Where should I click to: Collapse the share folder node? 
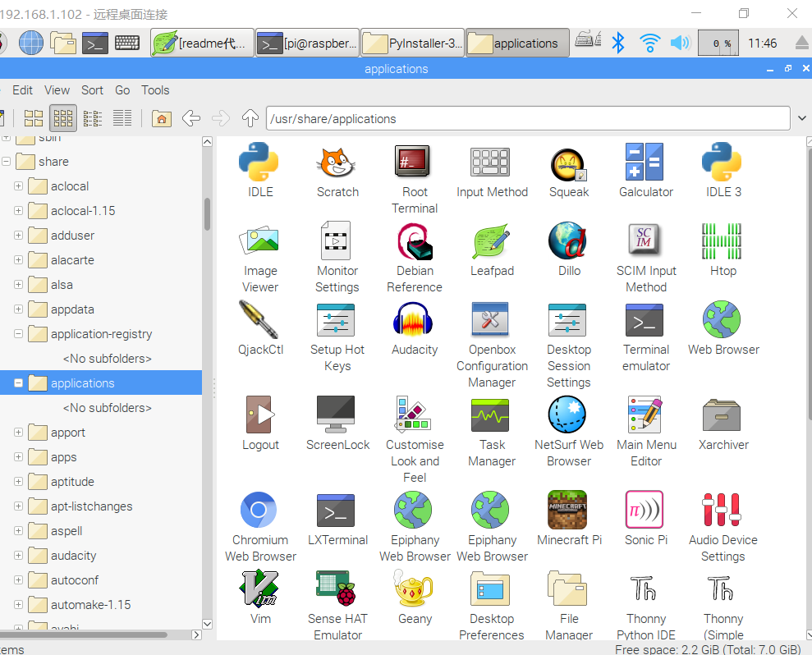7,162
